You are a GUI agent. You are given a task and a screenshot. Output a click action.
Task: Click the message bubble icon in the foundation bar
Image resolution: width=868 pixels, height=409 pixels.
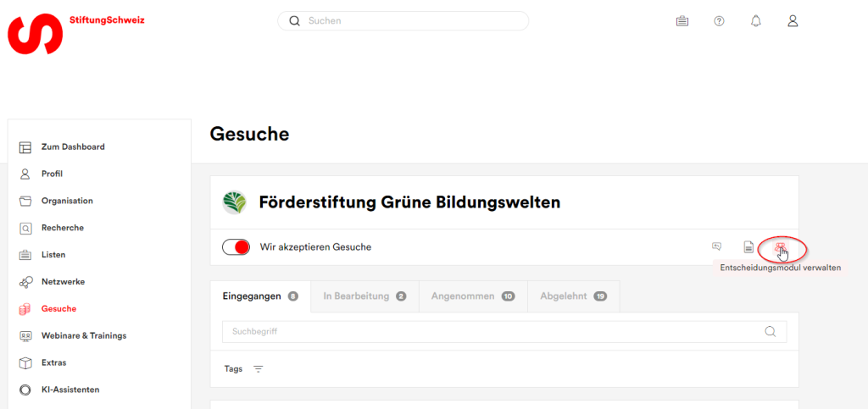[x=716, y=246]
